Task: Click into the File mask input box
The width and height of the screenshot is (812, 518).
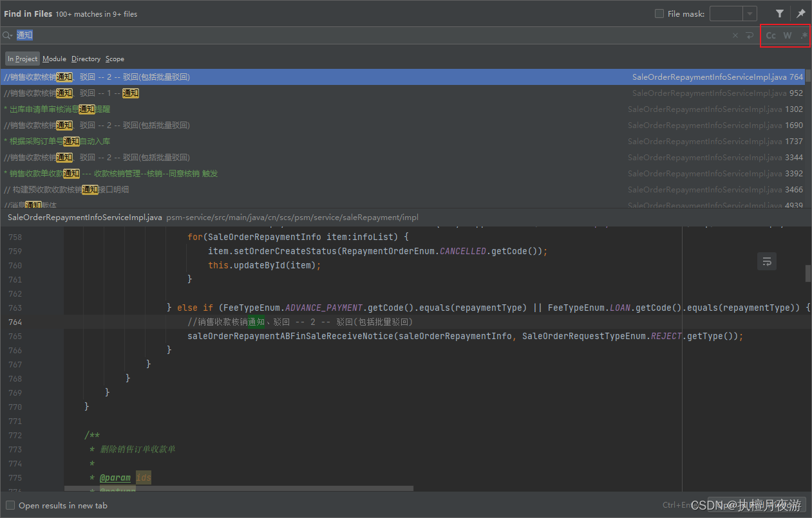Action: point(726,14)
